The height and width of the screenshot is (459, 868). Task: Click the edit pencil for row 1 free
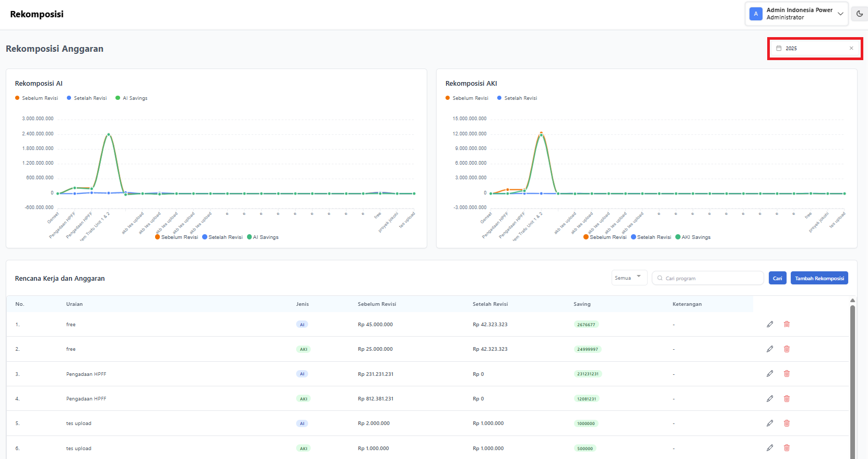(x=770, y=324)
